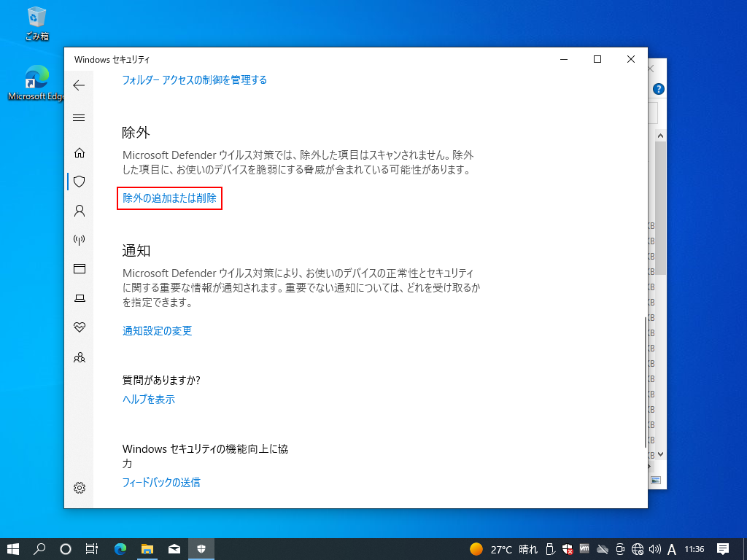747x560 pixels.
Task: Open Firewall & network protection icon
Action: [x=79, y=239]
